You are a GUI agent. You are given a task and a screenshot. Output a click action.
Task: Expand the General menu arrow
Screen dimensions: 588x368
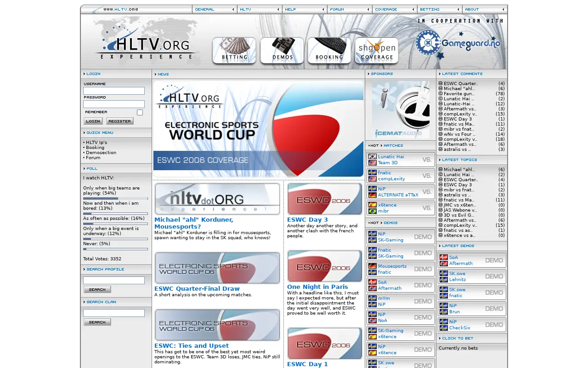pos(233,9)
